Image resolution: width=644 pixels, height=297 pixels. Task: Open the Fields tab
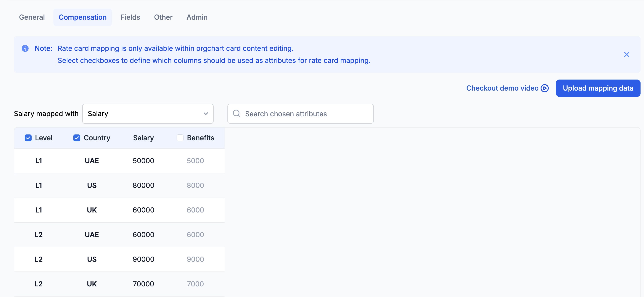click(x=130, y=17)
